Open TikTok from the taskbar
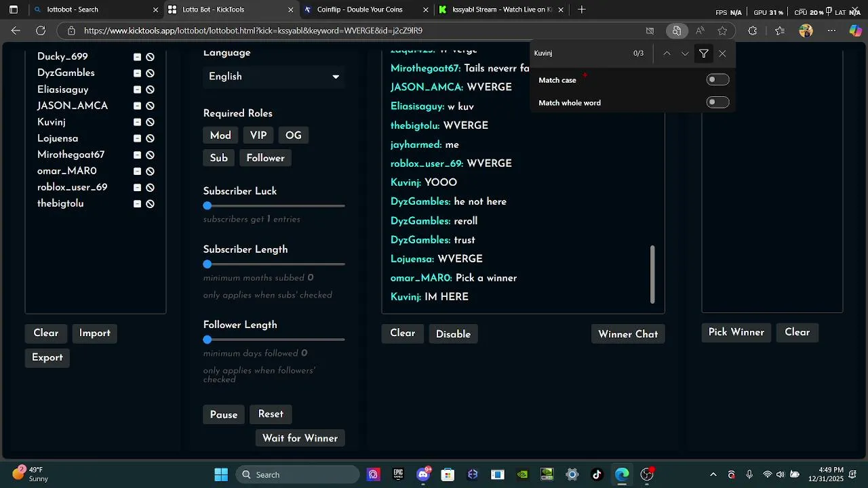The width and height of the screenshot is (868, 488). pyautogui.click(x=597, y=474)
